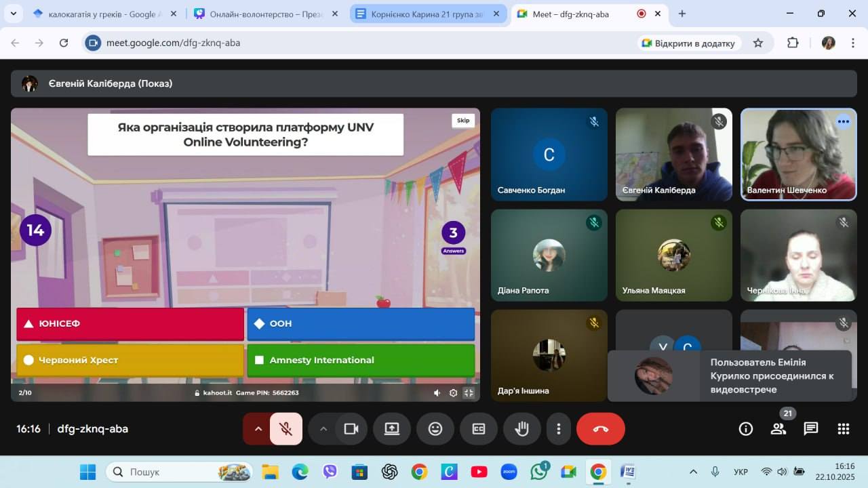The image size is (868, 488).
Task: Open the tab search dropdown in Chrome
Action: pos(14,14)
